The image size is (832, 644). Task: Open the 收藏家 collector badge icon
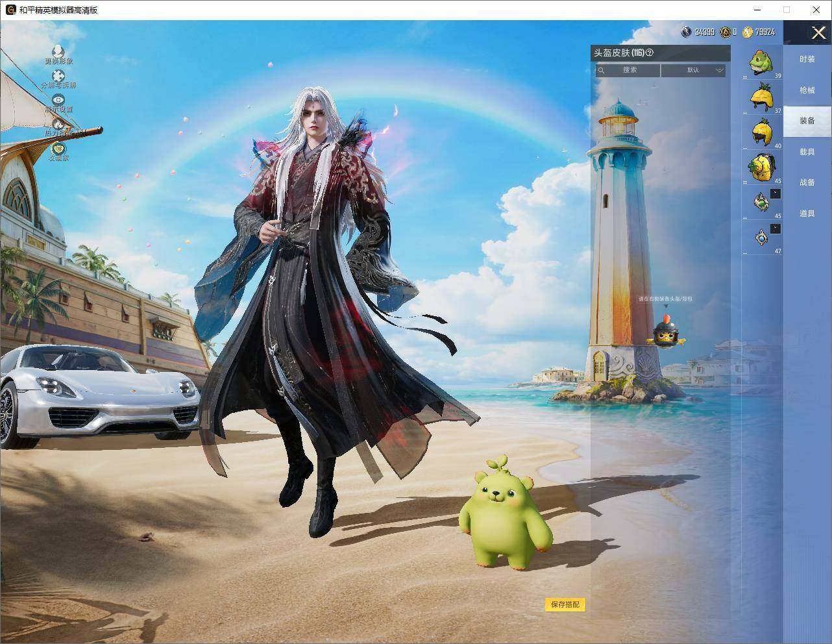tap(58, 149)
